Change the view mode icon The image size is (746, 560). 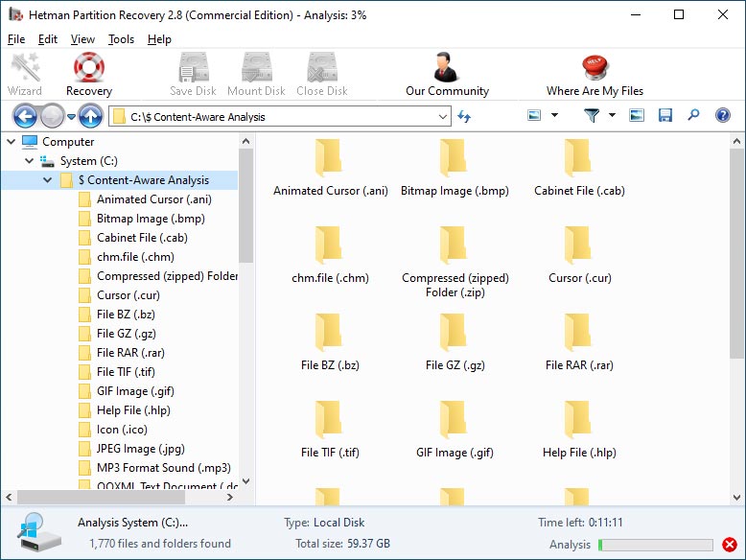tap(534, 115)
